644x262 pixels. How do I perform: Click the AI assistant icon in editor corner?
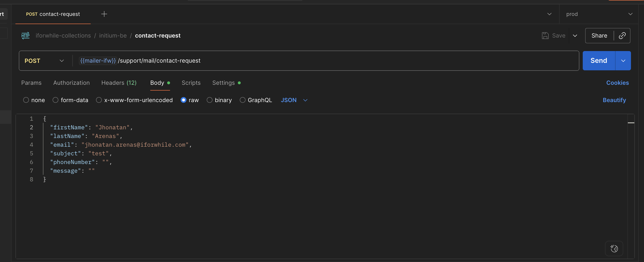click(614, 249)
